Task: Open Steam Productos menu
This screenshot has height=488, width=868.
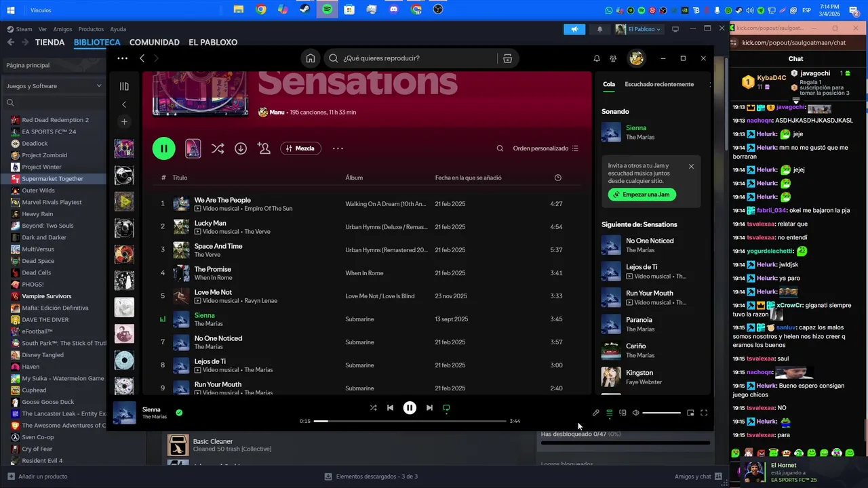Action: 91,29
